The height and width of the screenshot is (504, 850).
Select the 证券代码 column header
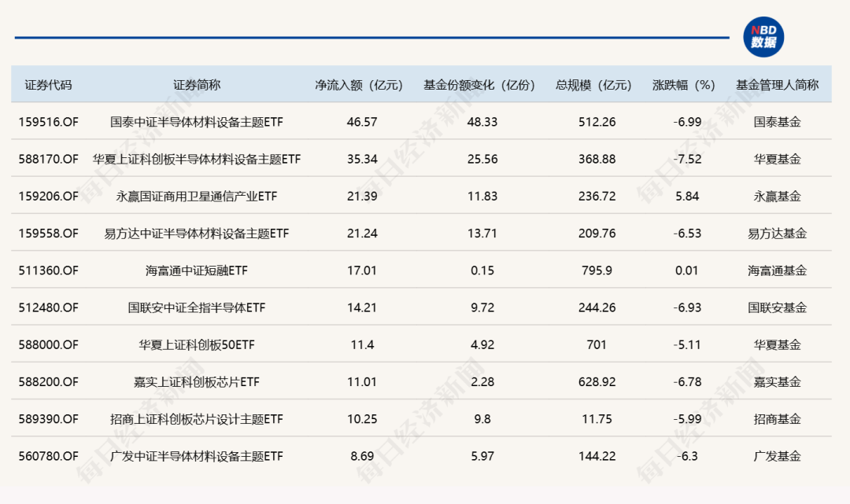click(x=48, y=85)
